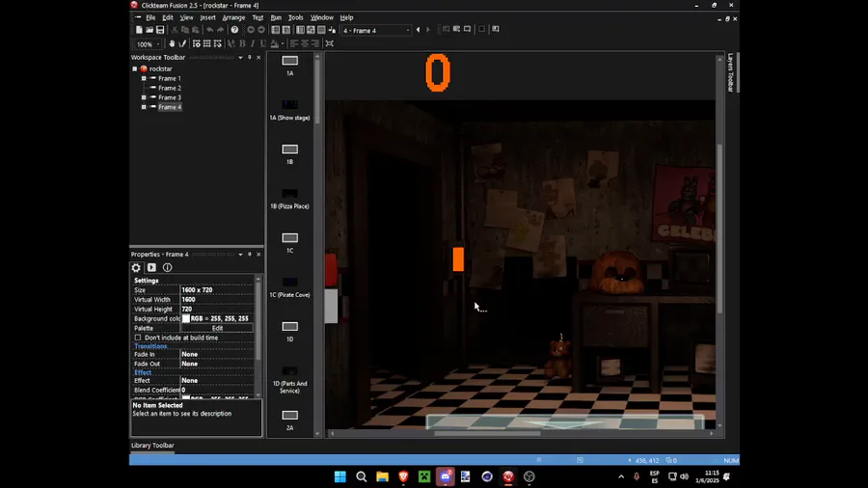Switch to the About properties tab
This screenshot has height=488, width=868.
[167, 268]
